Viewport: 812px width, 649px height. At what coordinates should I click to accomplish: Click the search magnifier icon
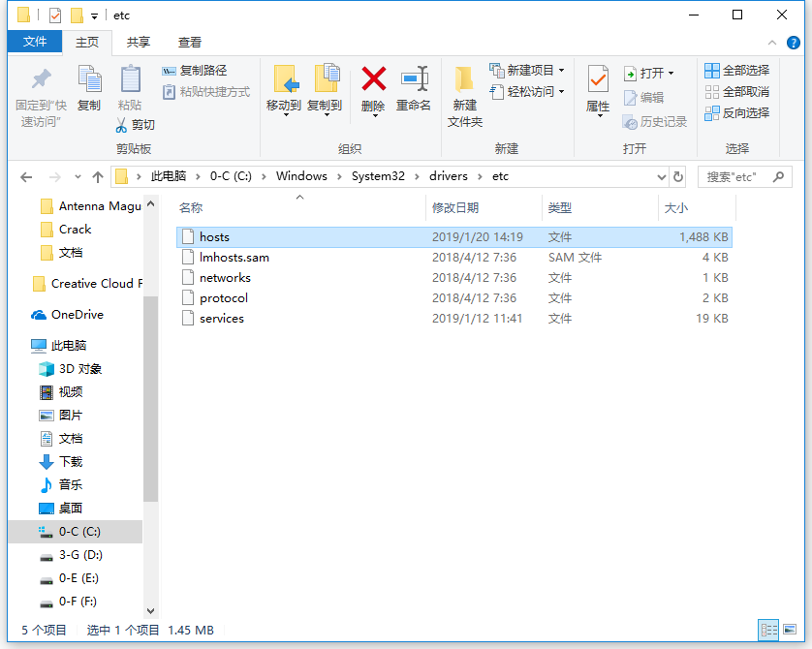[x=778, y=177]
